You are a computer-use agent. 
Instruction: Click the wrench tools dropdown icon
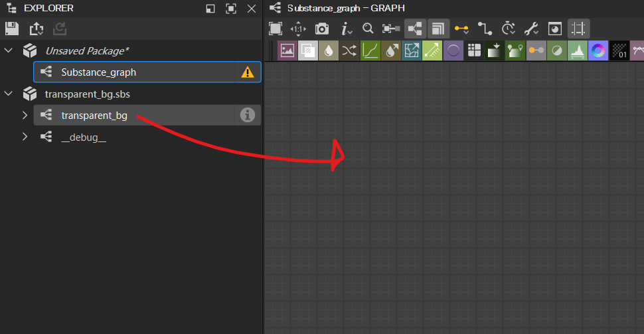(531, 29)
